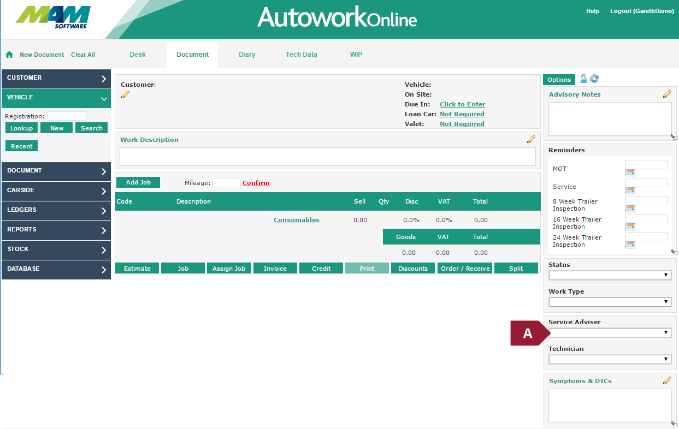679x429 pixels.
Task: Expand the Customer sidebar section
Action: [56, 78]
